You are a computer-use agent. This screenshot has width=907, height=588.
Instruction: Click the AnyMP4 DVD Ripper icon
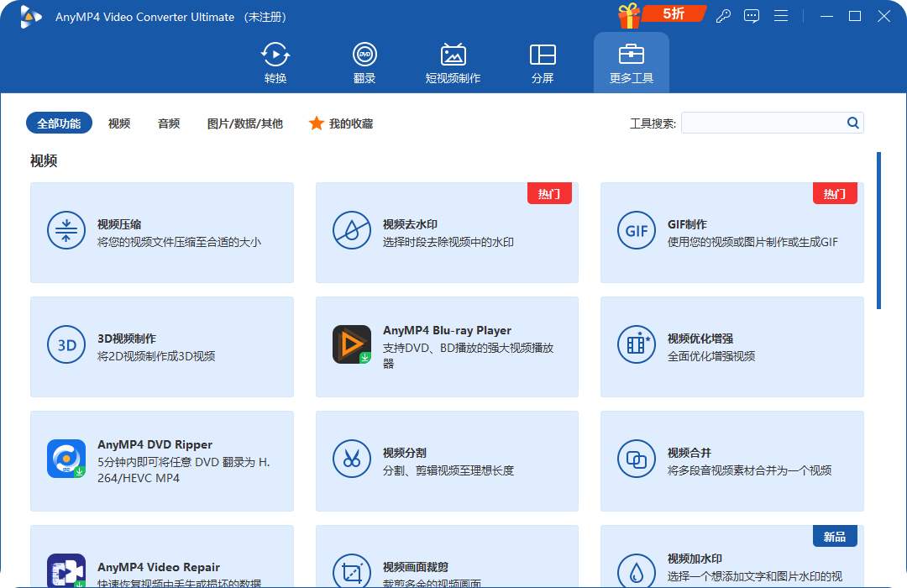coord(66,459)
